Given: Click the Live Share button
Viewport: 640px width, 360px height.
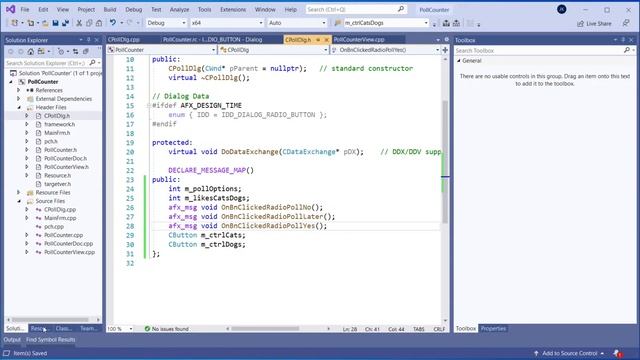Looking at the screenshot, I should click(x=594, y=24).
